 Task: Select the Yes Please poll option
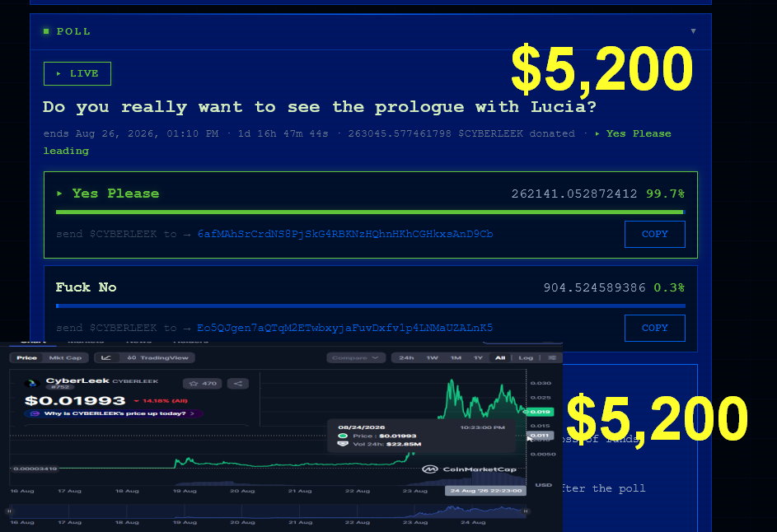point(371,215)
